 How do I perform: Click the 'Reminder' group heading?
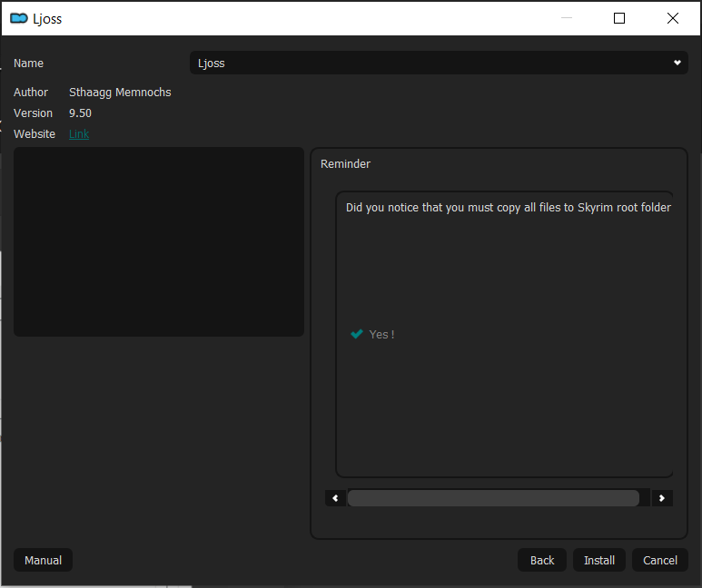pos(345,163)
